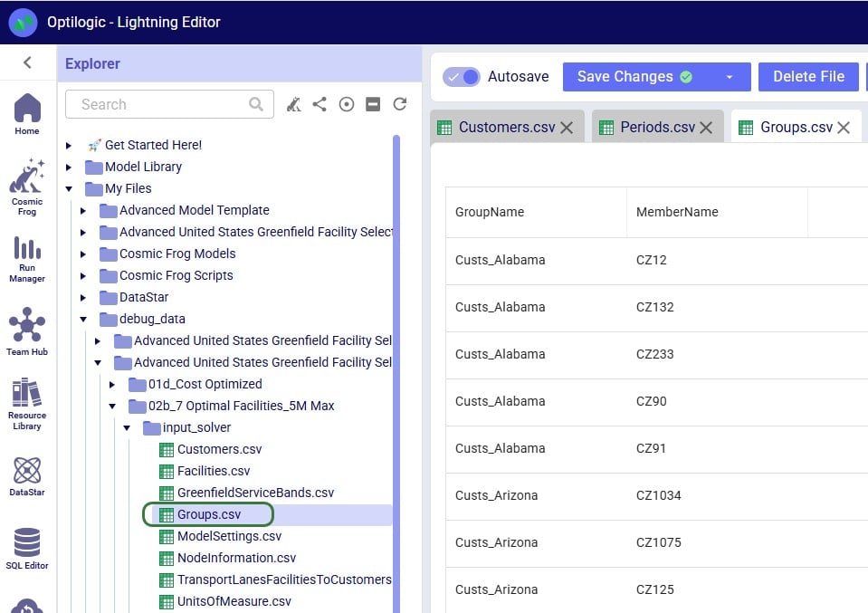Collapse the 02b_7 Optimal Facilities_5M Max folder
This screenshot has width=868, height=613.
[x=112, y=407]
